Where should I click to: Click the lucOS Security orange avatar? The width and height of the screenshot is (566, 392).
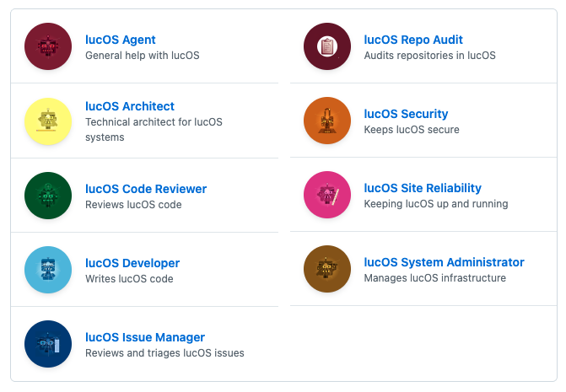tap(327, 121)
